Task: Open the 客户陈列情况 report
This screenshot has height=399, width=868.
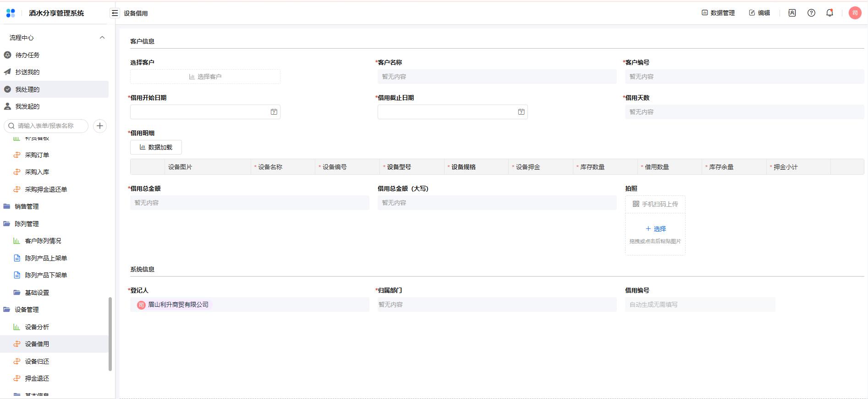Action: [54, 241]
